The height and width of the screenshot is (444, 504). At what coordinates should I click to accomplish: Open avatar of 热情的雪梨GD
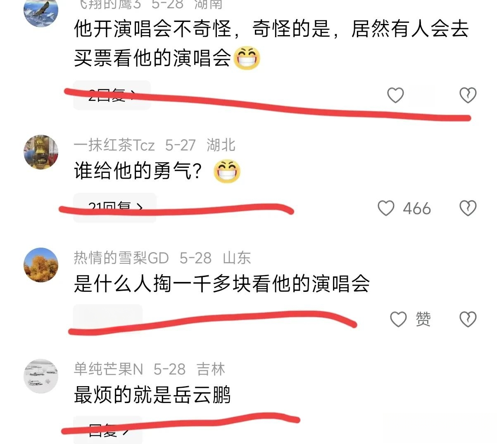(41, 265)
